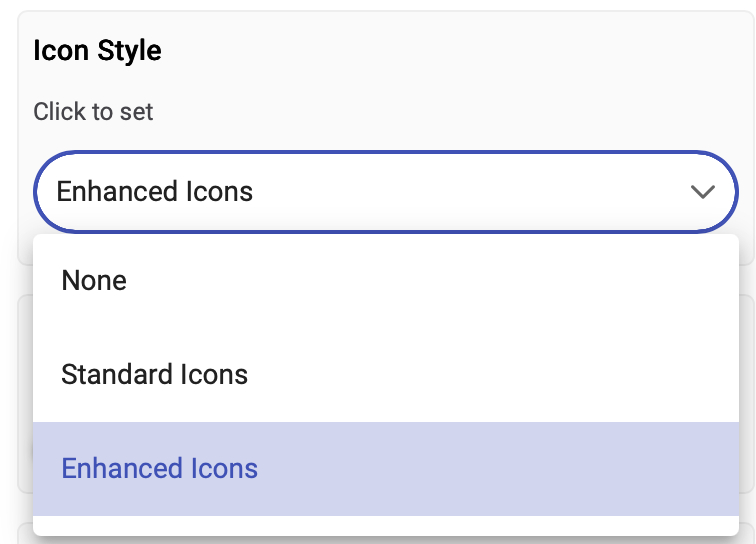756x544 pixels.
Task: Close dropdown using the down-arrow chevron
Action: [703, 191]
